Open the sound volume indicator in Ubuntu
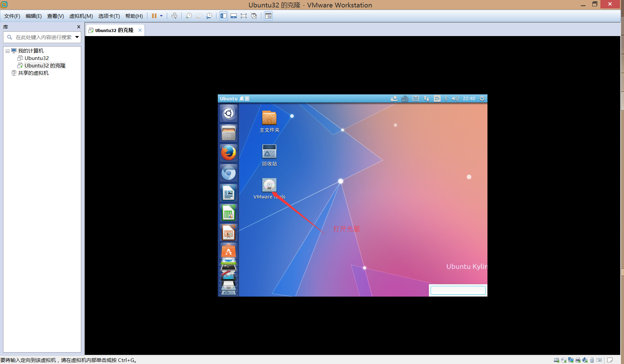 click(455, 98)
